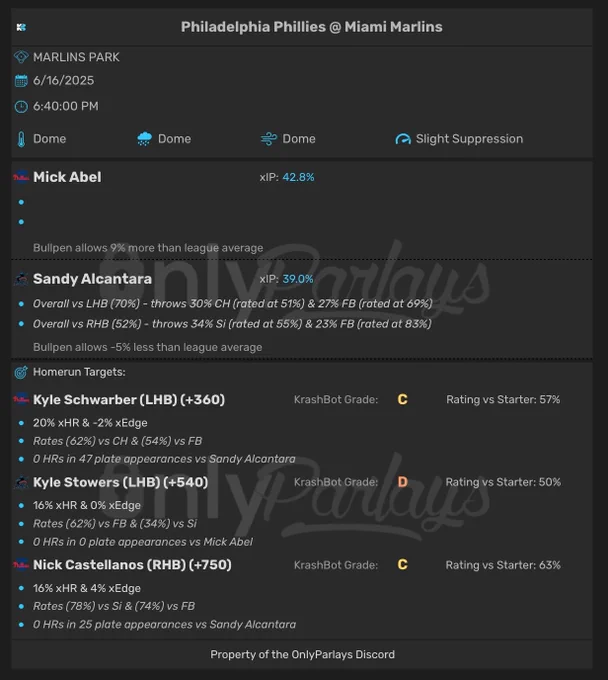Click 'Bullpen allows -5% less than league average'

click(x=147, y=347)
